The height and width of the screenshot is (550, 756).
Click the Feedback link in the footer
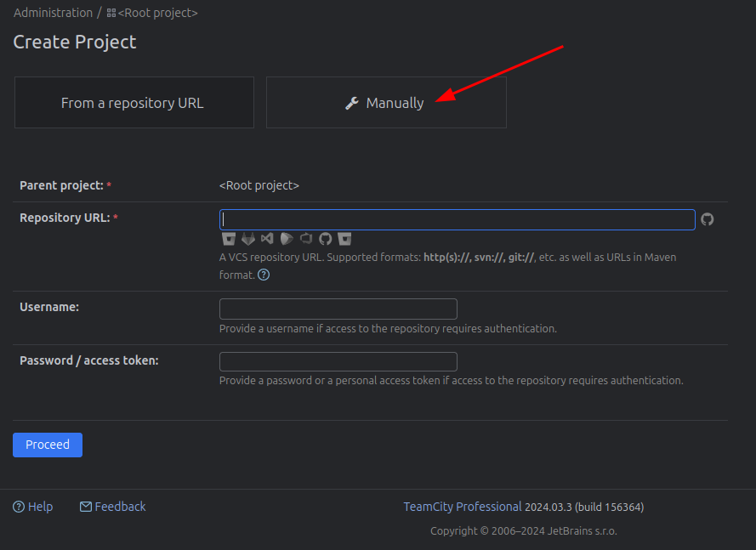click(112, 507)
